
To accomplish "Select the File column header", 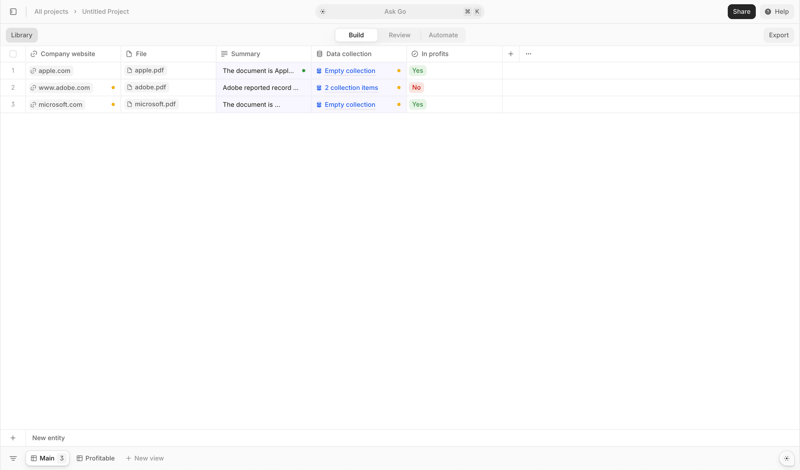I will pos(168,54).
